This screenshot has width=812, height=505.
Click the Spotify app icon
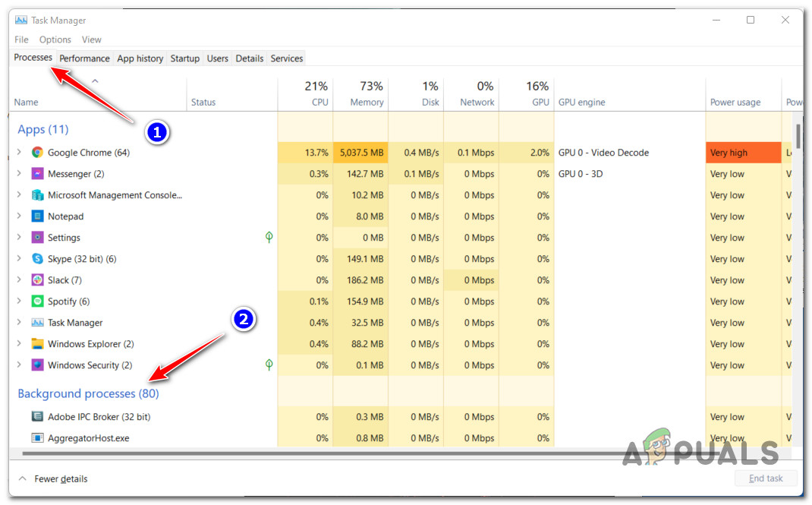37,301
